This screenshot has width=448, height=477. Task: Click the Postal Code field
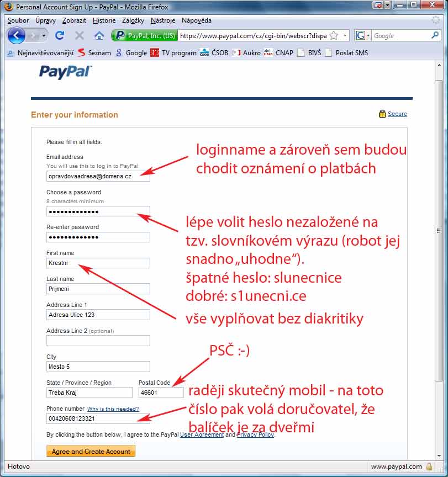(161, 393)
